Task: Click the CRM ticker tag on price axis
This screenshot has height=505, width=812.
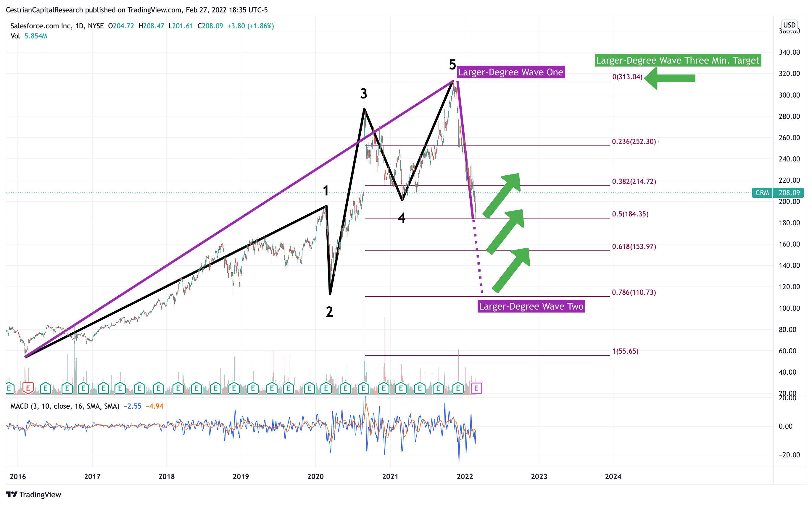Action: pyautogui.click(x=762, y=193)
